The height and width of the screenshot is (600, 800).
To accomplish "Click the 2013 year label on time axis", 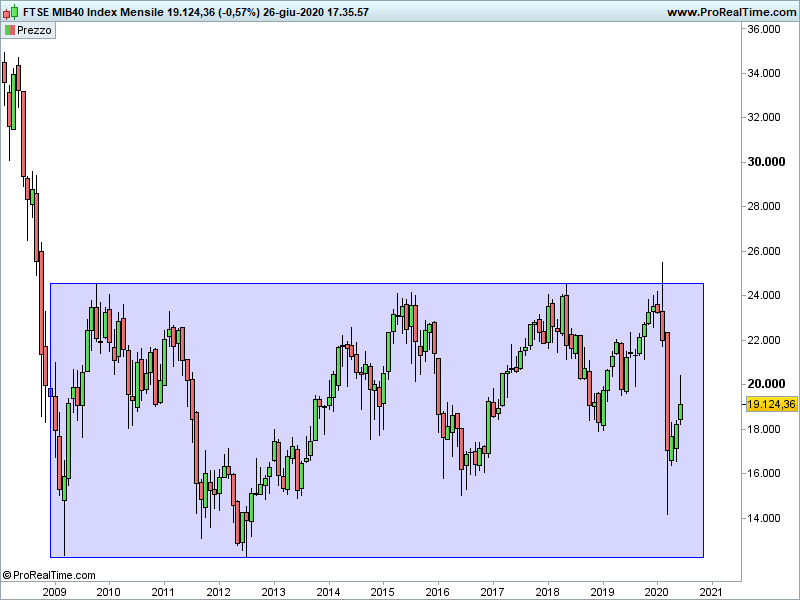I will pos(273,592).
